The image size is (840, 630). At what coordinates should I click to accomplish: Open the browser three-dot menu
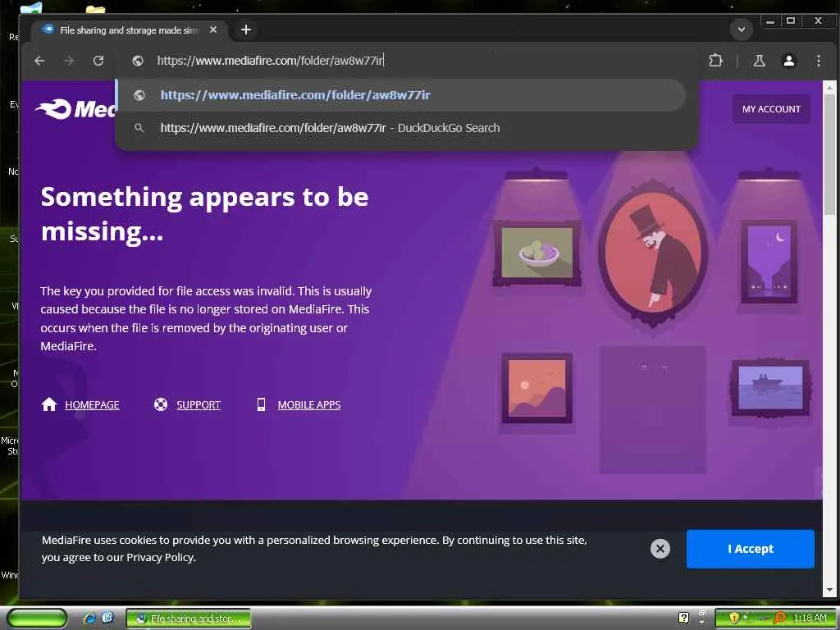pos(818,61)
